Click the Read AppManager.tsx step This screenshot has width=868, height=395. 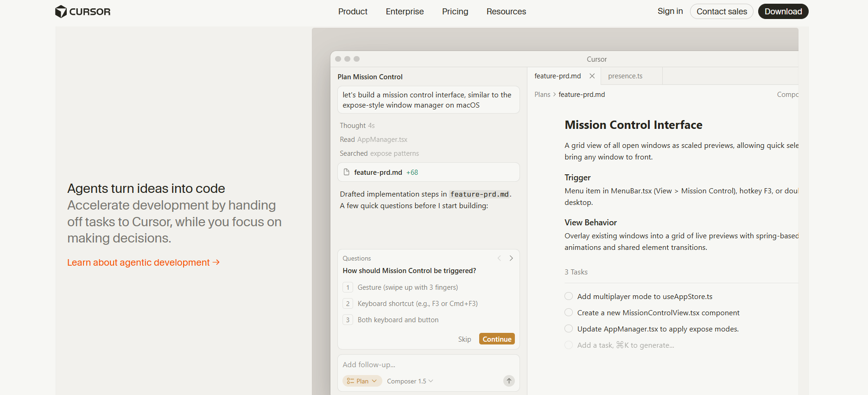(374, 140)
